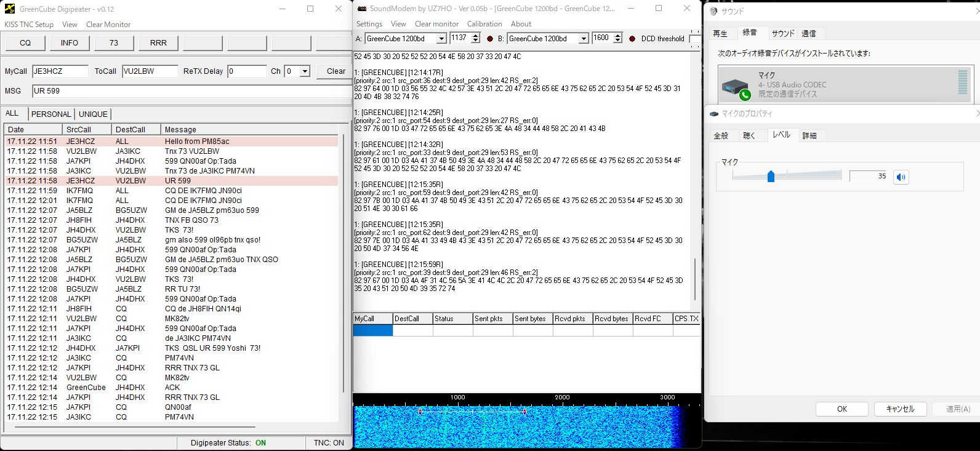Open the channel B modem type dropdown
This screenshot has width=980, height=451.
(x=583, y=39)
